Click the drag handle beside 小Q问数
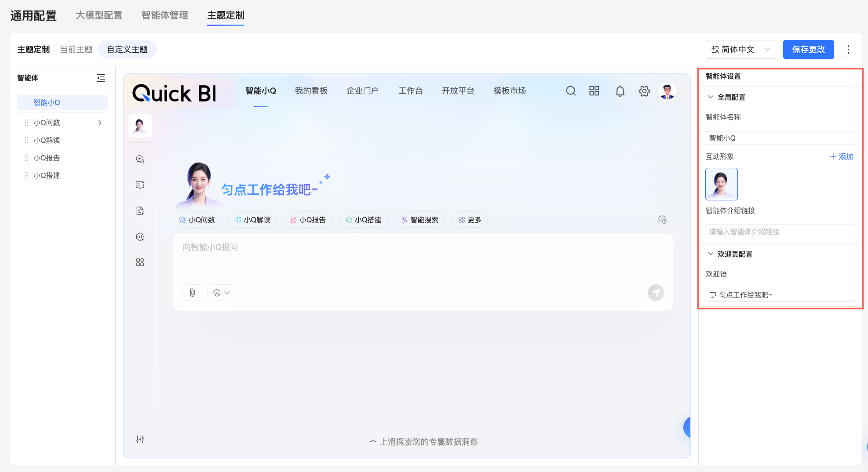The height and width of the screenshot is (472, 868). (x=26, y=123)
